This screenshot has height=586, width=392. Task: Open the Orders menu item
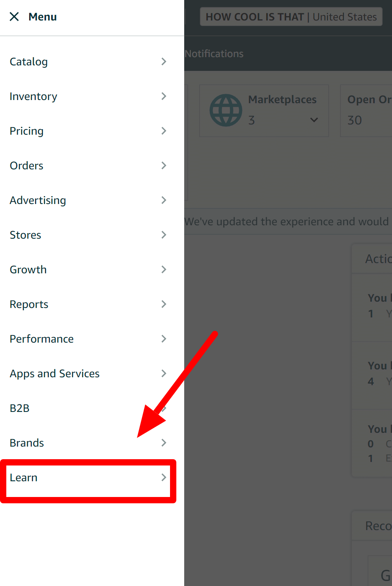tap(27, 165)
